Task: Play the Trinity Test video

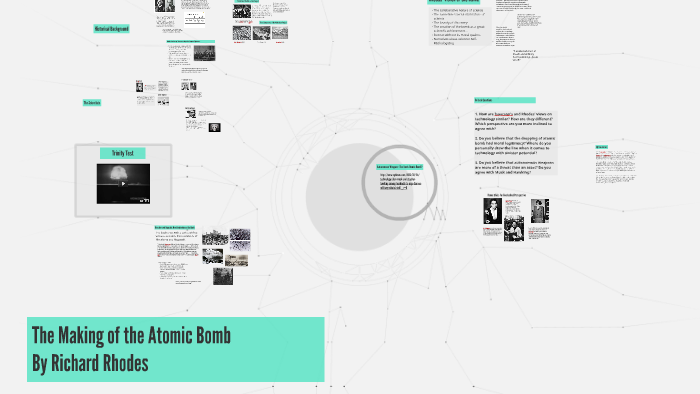Action: (x=123, y=184)
